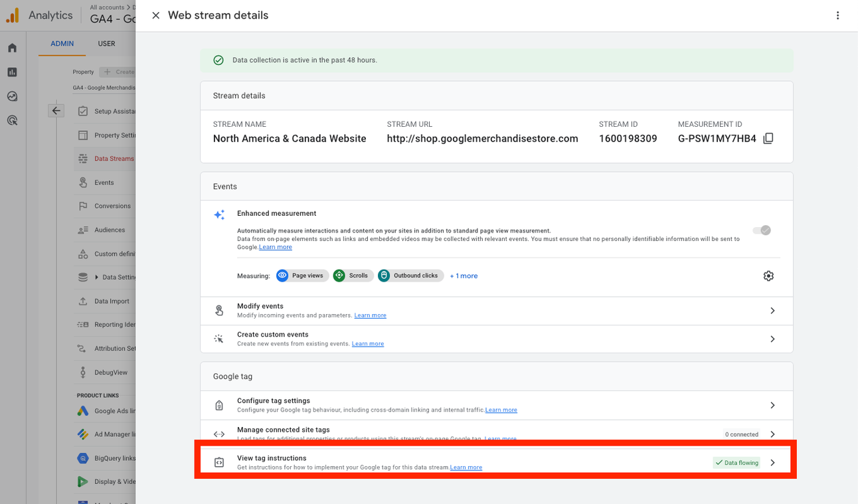Open Advertising icon in left rail
Viewport: 858px width, 504px height.
coord(12,121)
